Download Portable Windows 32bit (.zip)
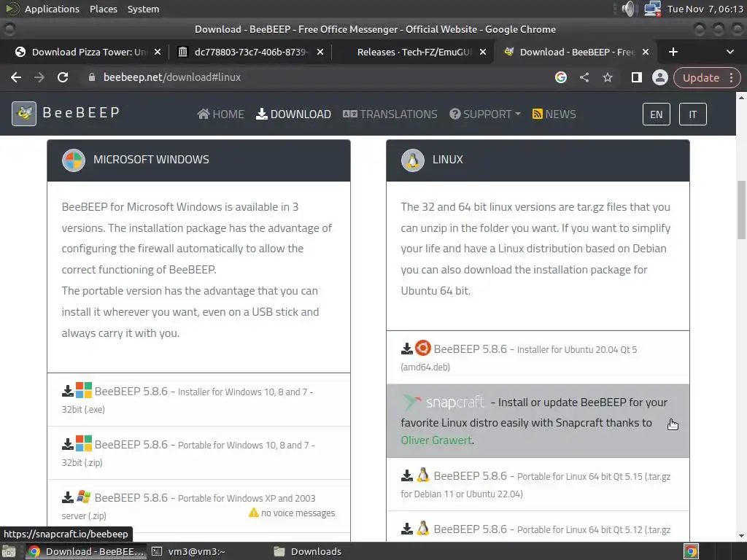This screenshot has width=747, height=560. tap(198, 454)
